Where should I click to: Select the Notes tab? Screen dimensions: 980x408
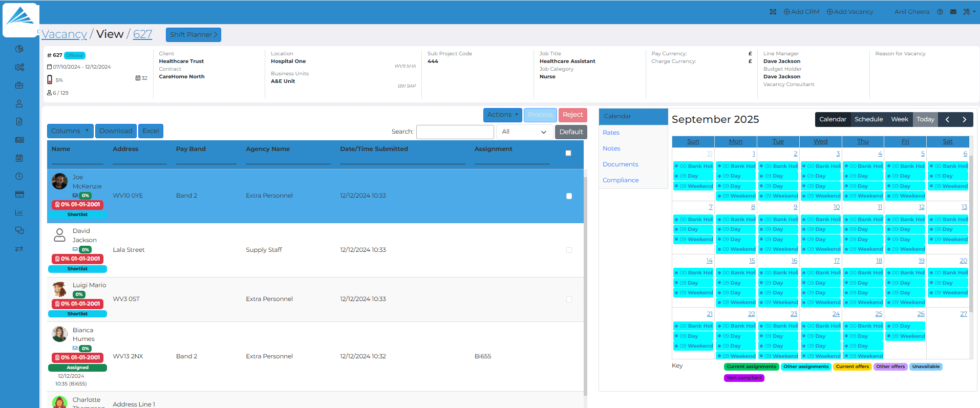tap(611, 148)
